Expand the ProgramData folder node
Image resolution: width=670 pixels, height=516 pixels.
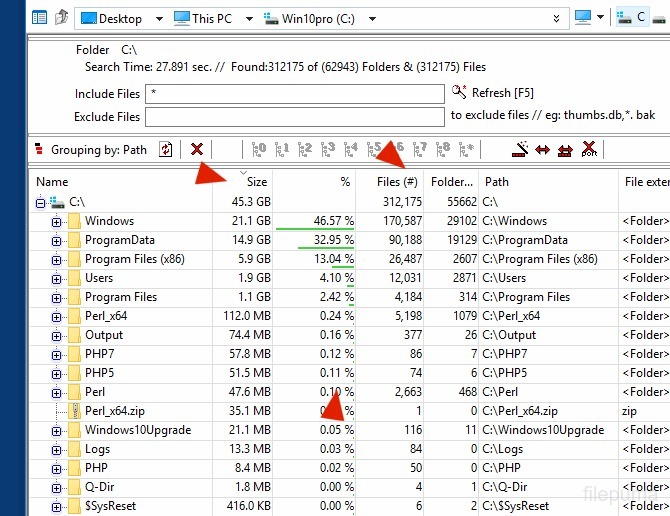point(56,240)
